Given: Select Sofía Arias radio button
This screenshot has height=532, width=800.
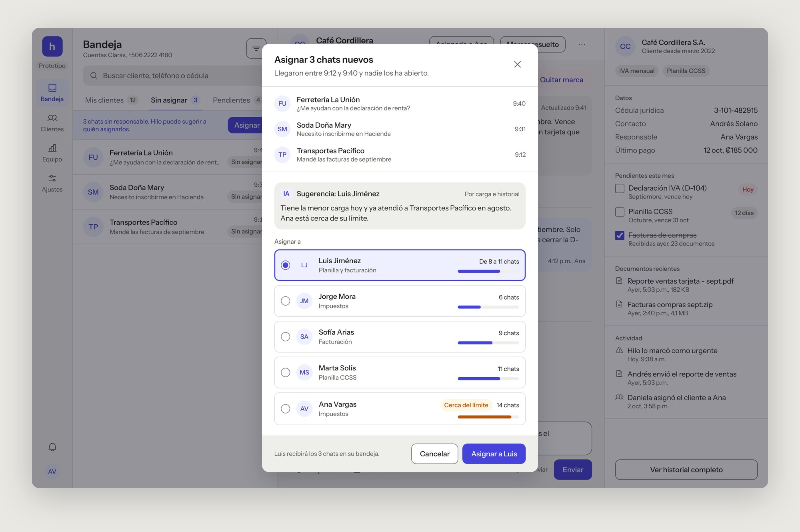Looking at the screenshot, I should pos(285,337).
